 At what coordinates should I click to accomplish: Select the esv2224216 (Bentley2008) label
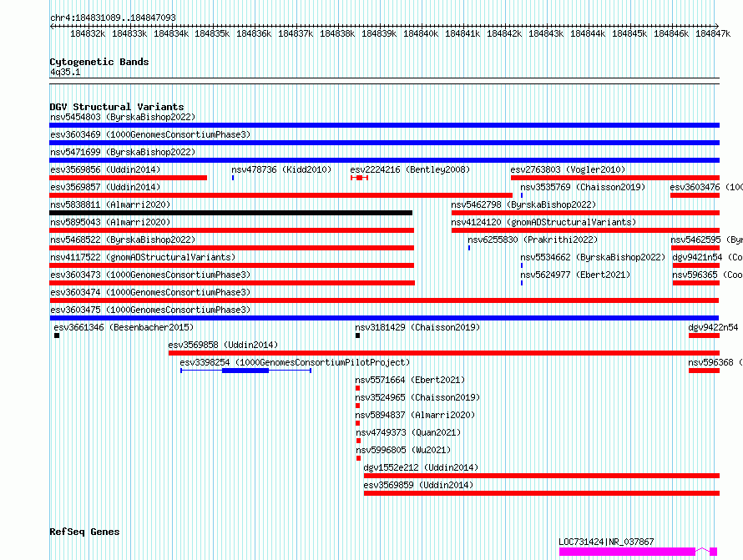click(x=410, y=169)
